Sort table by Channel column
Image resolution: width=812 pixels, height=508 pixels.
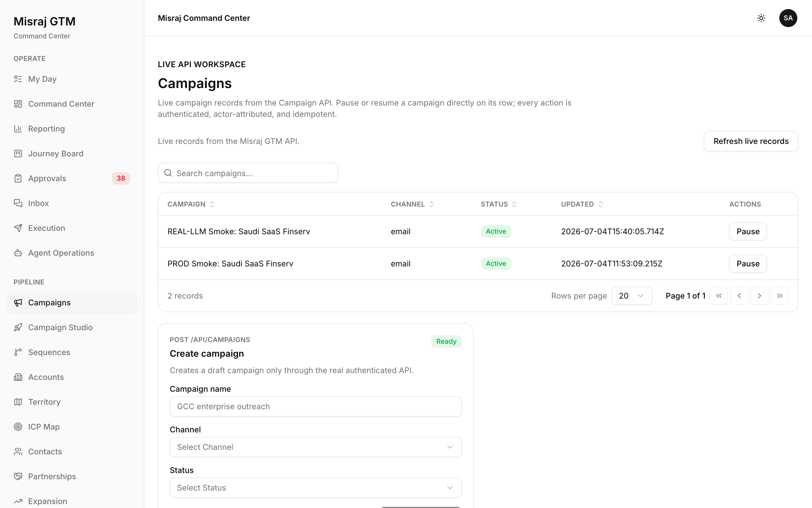click(412, 204)
